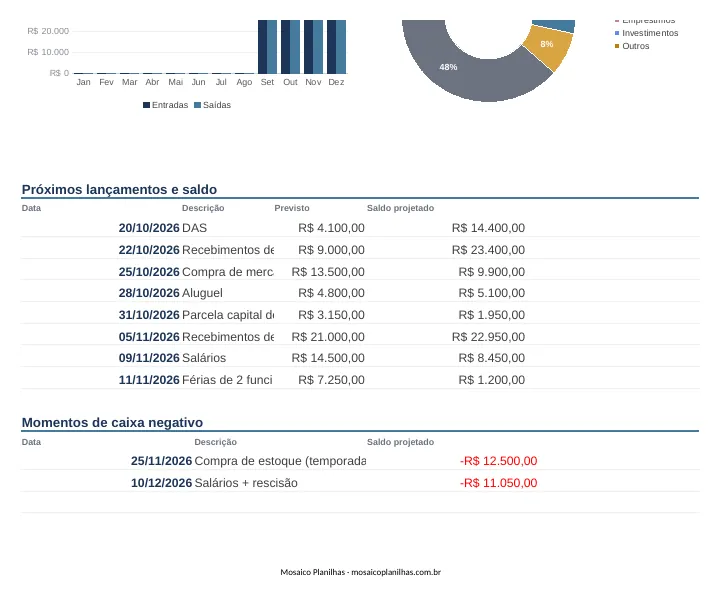Select date cell 20/10/2026
Viewport: 719px width, 597px height.
[149, 228]
